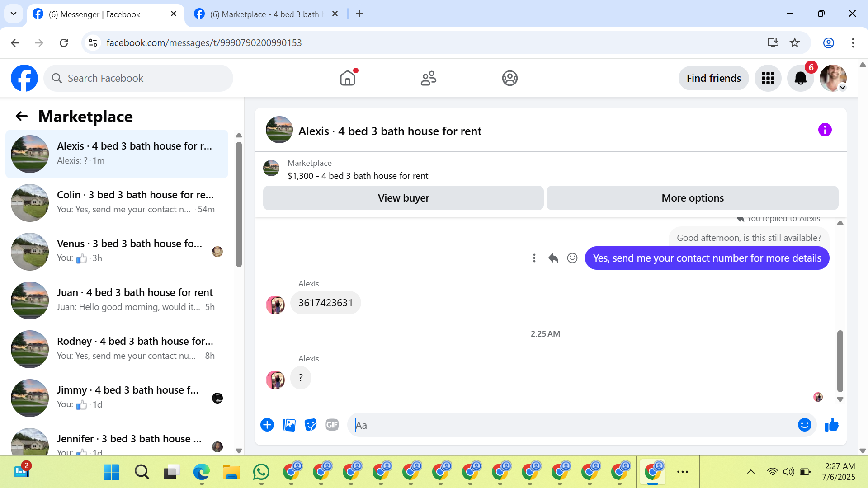Image resolution: width=868 pixels, height=488 pixels.
Task: Choose a sticker icon
Action: point(311,425)
